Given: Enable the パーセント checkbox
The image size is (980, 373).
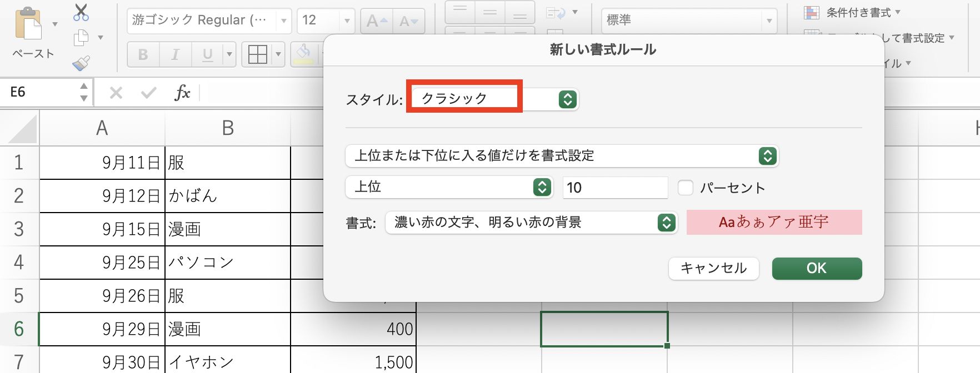Looking at the screenshot, I should pos(686,188).
